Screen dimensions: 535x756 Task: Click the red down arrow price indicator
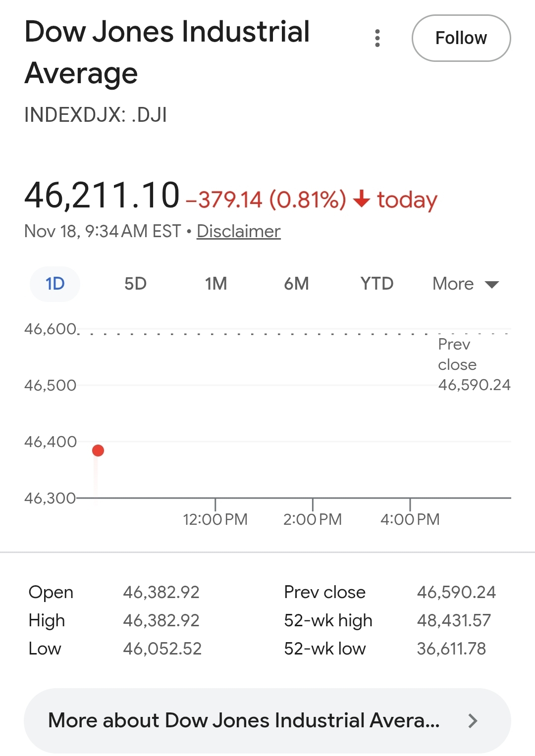(362, 199)
